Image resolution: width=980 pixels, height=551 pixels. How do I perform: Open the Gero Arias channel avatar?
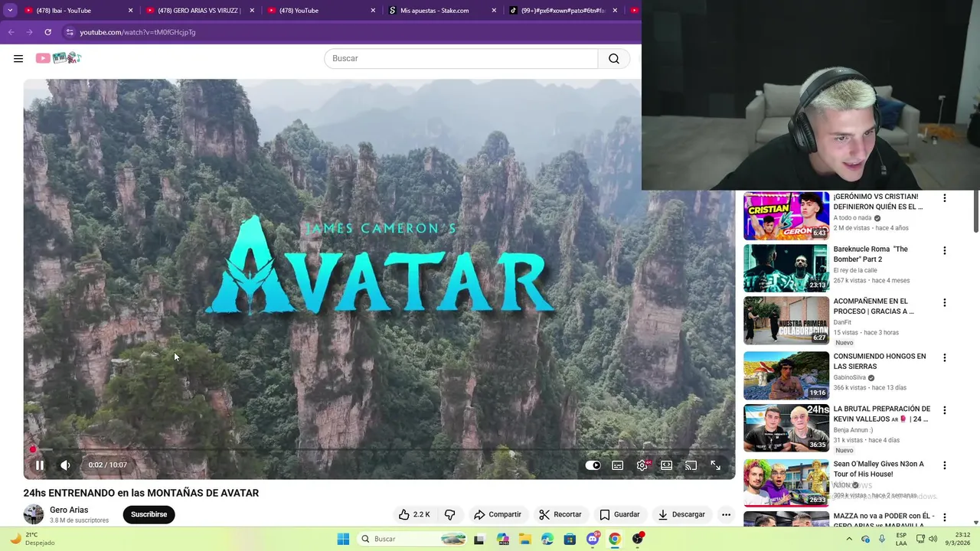pyautogui.click(x=34, y=514)
